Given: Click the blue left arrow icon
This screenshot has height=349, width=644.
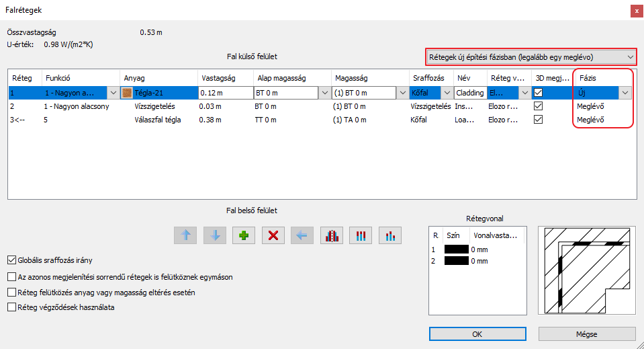Looking at the screenshot, I should 302,235.
